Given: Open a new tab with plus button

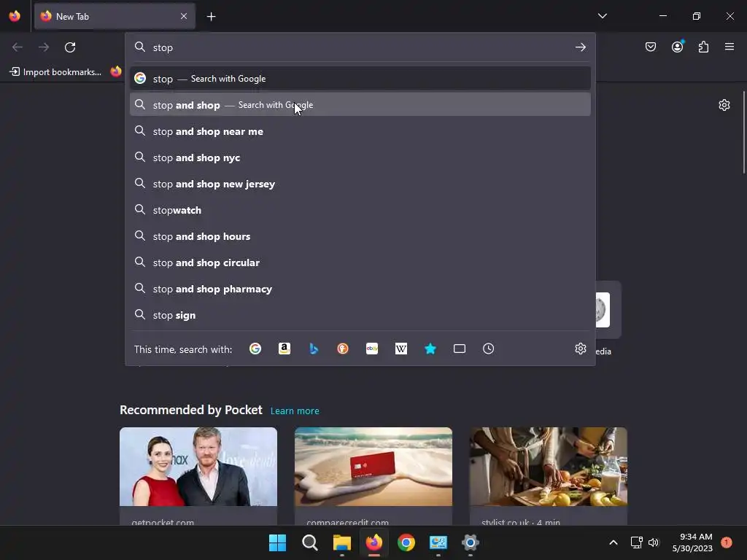Looking at the screenshot, I should (x=211, y=17).
